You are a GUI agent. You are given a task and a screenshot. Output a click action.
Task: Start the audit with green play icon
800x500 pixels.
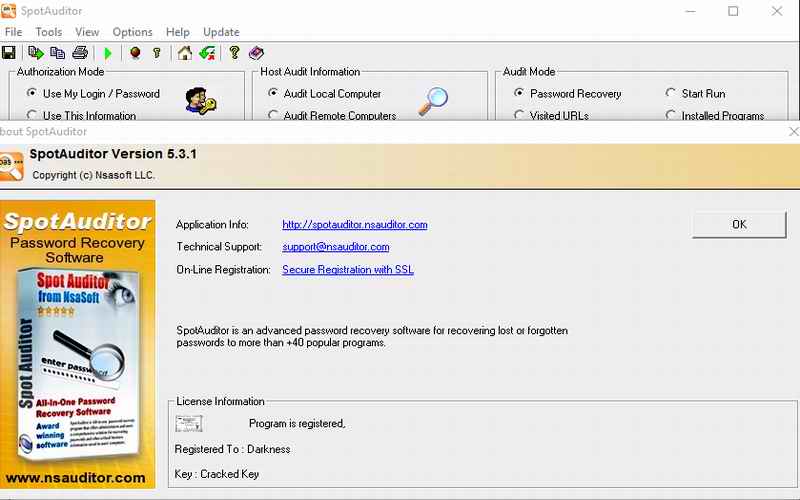(x=108, y=53)
